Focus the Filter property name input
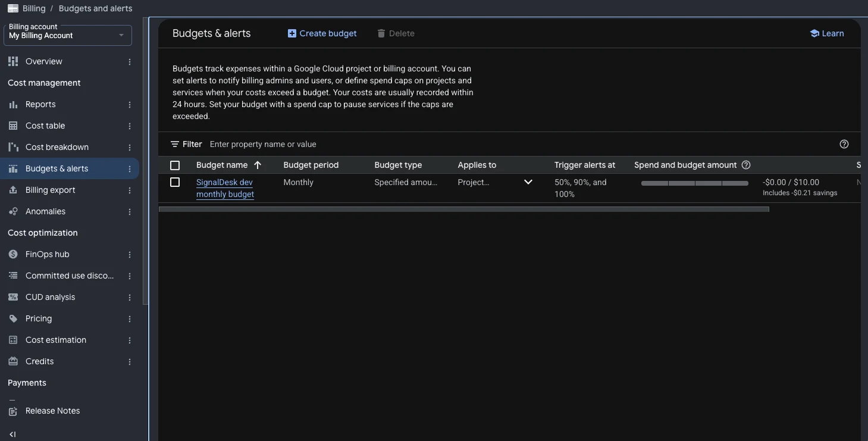Image resolution: width=868 pixels, height=441 pixels. coord(518,144)
